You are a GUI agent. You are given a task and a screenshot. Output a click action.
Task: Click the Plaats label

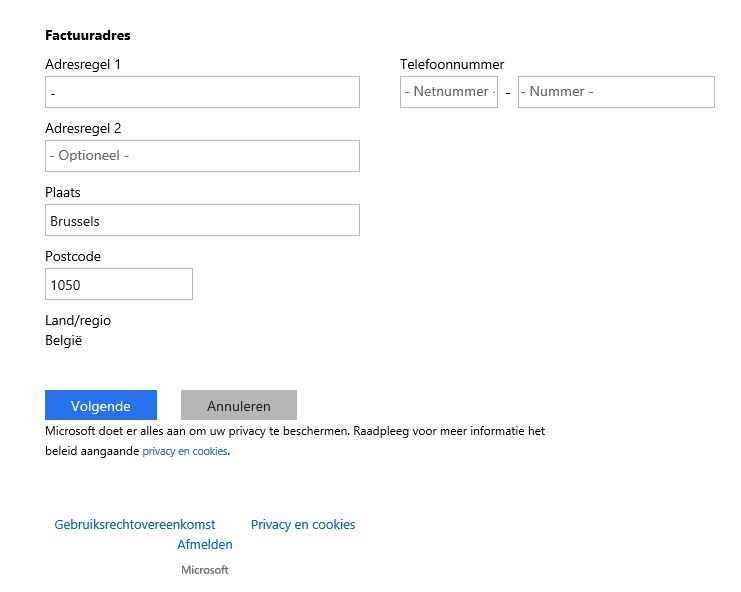pos(63,192)
